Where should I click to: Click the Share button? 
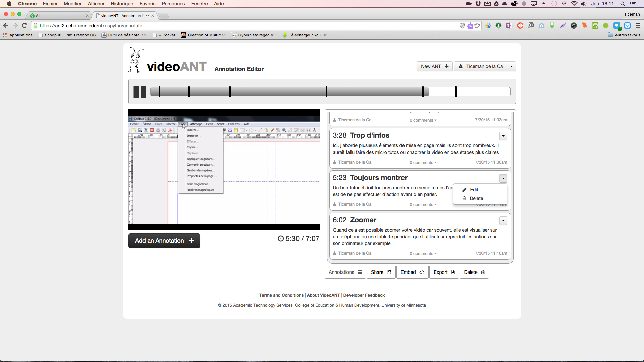381,272
